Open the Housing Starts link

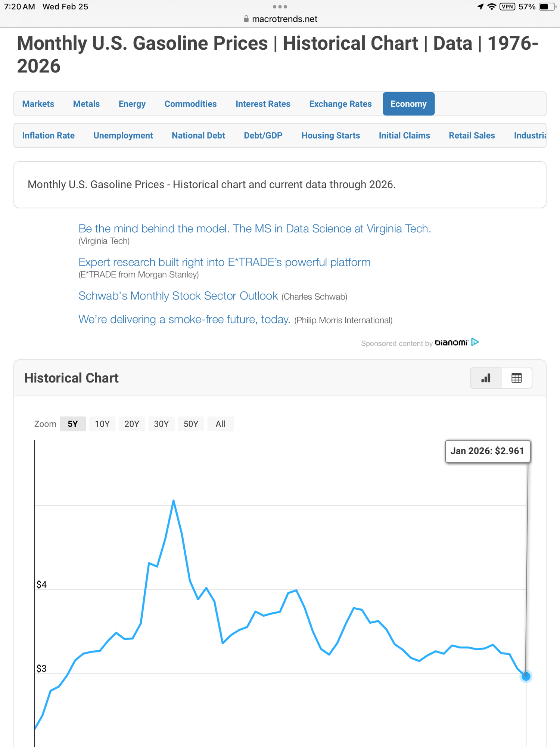tap(331, 136)
